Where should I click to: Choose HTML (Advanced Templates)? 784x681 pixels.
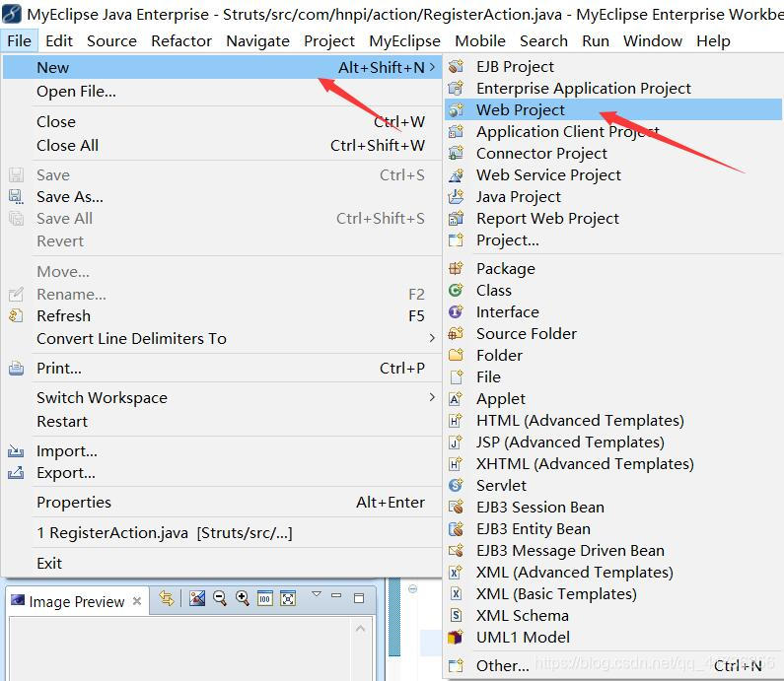(612, 421)
